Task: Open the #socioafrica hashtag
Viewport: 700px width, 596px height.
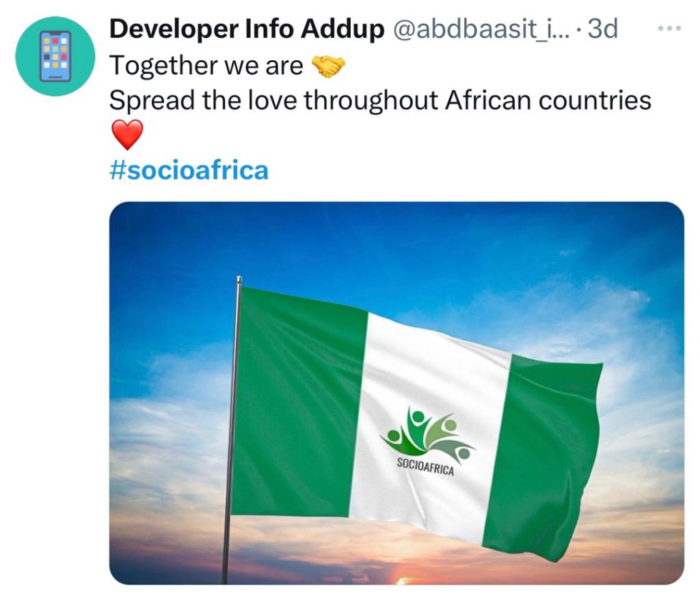Action: click(189, 170)
